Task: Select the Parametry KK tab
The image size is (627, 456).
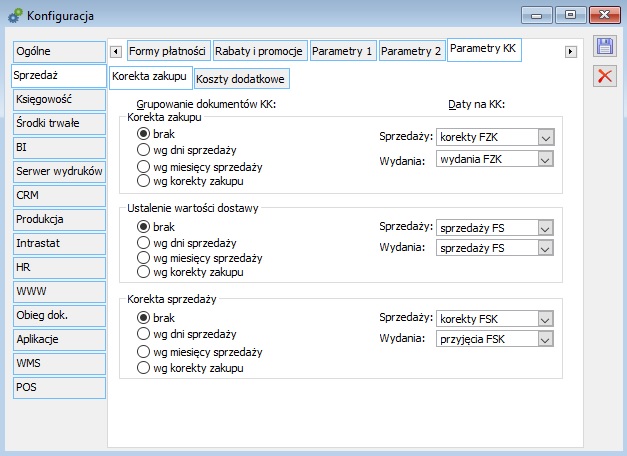Action: (484, 49)
